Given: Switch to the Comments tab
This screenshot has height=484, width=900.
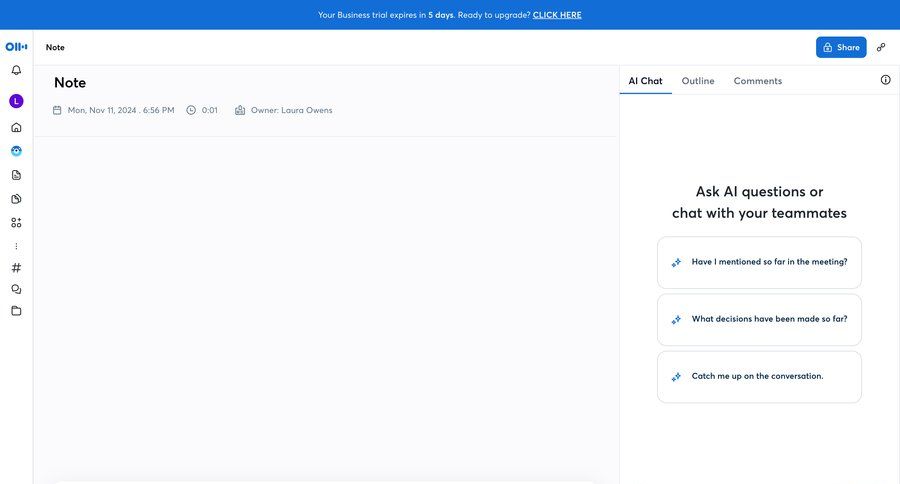Looking at the screenshot, I should [x=758, y=81].
